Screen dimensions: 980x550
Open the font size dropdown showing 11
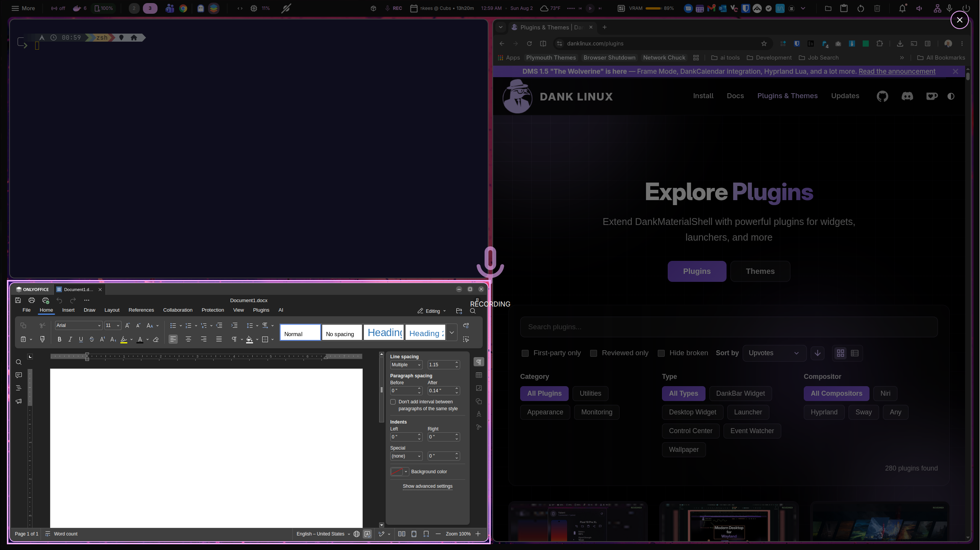[118, 325]
